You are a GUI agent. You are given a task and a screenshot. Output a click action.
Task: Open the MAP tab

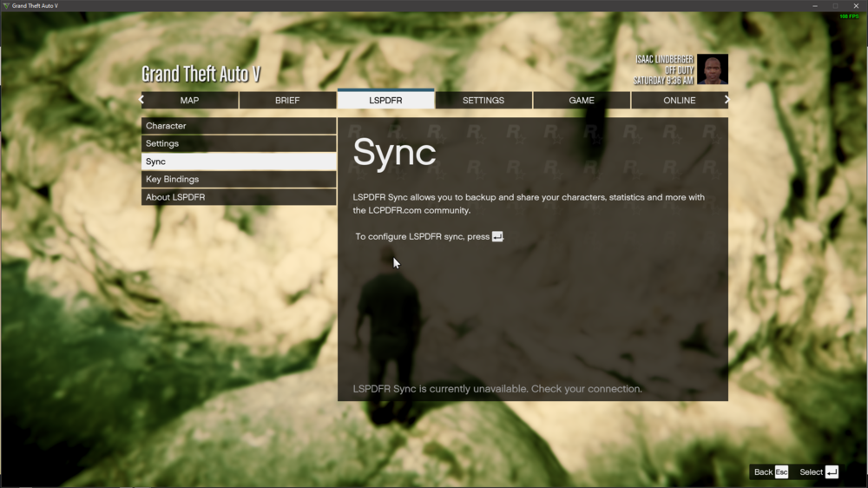(x=189, y=100)
